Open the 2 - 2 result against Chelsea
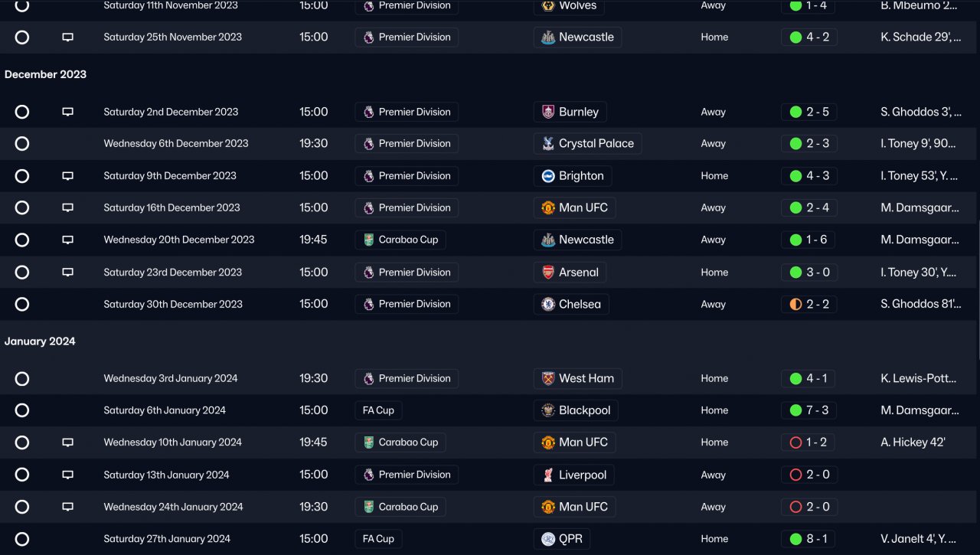 809,305
